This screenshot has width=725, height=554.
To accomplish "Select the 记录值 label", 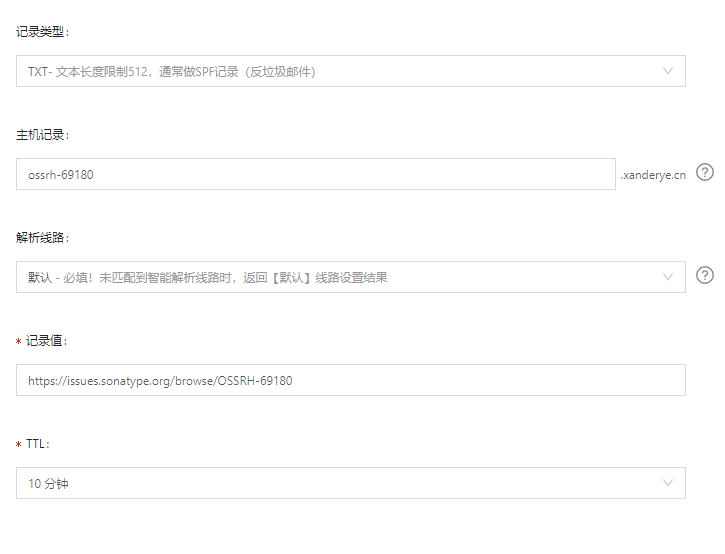I will coord(46,341).
